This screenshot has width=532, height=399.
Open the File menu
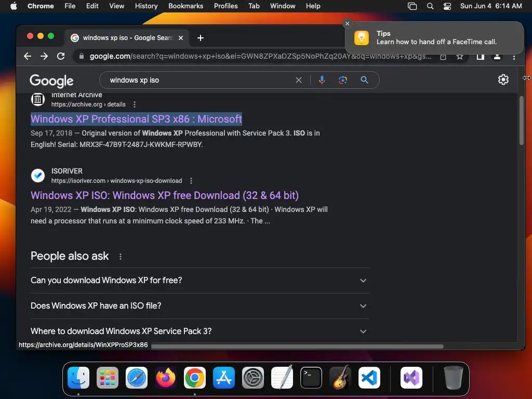pos(70,6)
